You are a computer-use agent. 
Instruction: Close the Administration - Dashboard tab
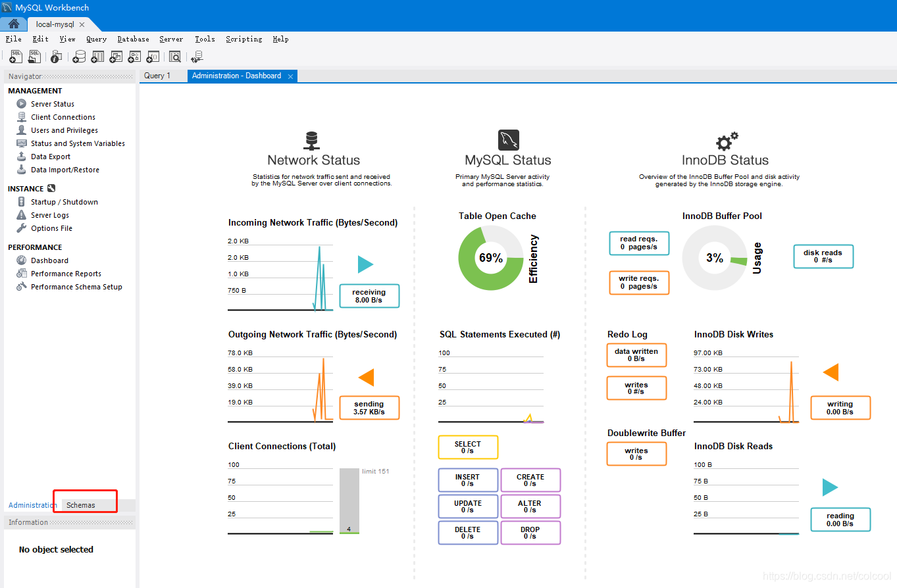[x=289, y=76]
